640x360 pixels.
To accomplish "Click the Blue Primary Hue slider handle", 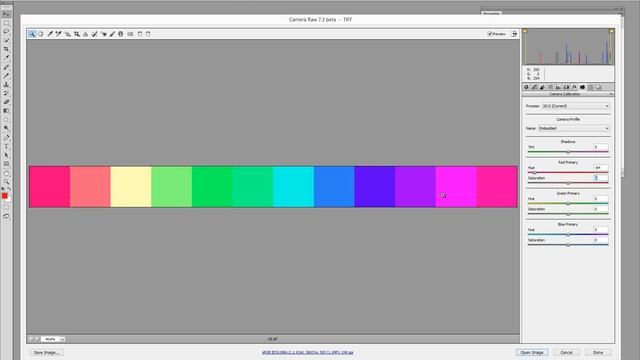I will click(568, 235).
